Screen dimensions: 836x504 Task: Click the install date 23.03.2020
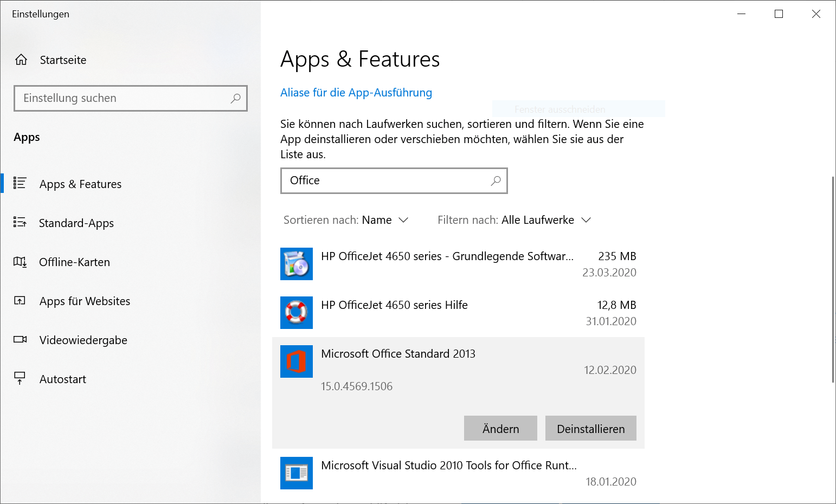[x=609, y=273]
